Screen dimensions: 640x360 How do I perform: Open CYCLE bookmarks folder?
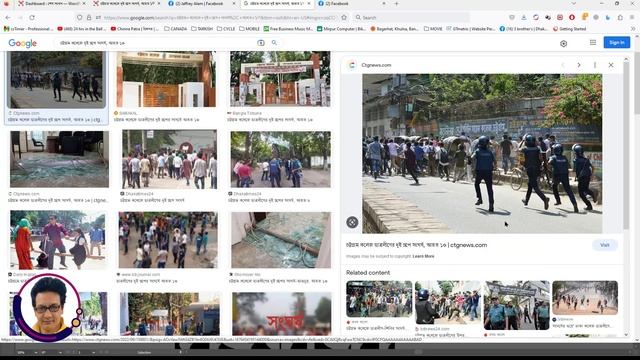226,29
